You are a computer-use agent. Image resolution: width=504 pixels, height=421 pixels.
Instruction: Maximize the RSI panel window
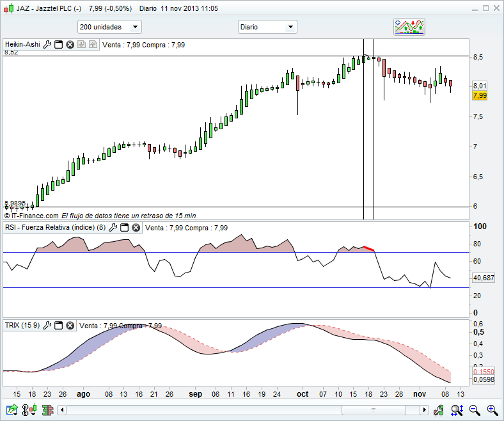click(x=124, y=227)
